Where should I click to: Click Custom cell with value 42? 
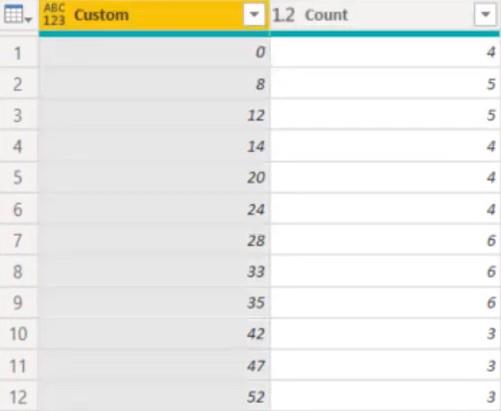point(154,333)
